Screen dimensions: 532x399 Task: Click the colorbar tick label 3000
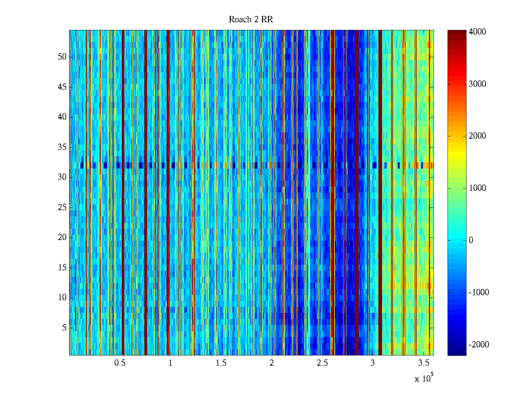tap(477, 84)
